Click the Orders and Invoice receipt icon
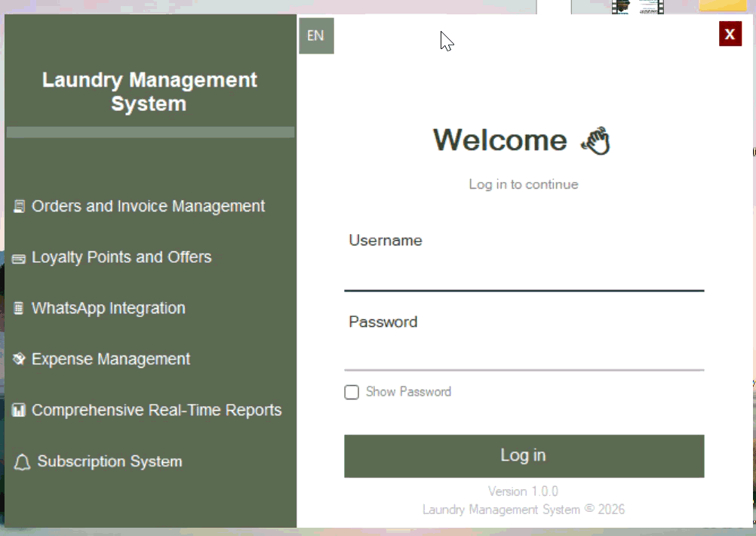The height and width of the screenshot is (536, 756). point(19,207)
